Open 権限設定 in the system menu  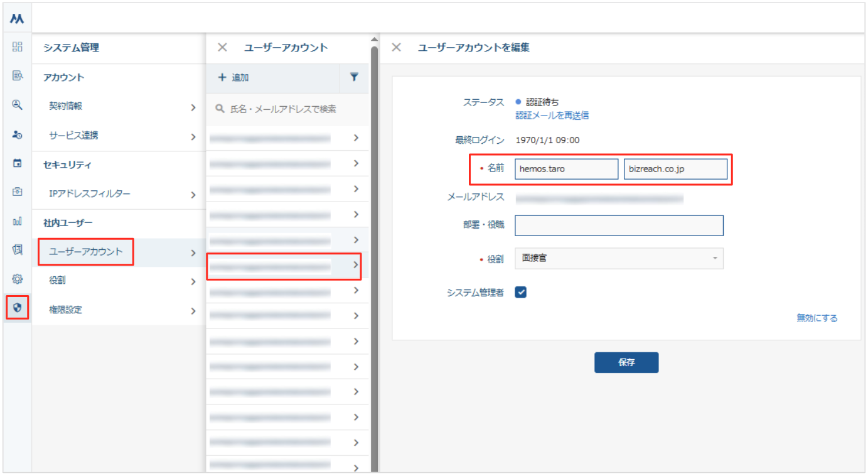point(119,310)
